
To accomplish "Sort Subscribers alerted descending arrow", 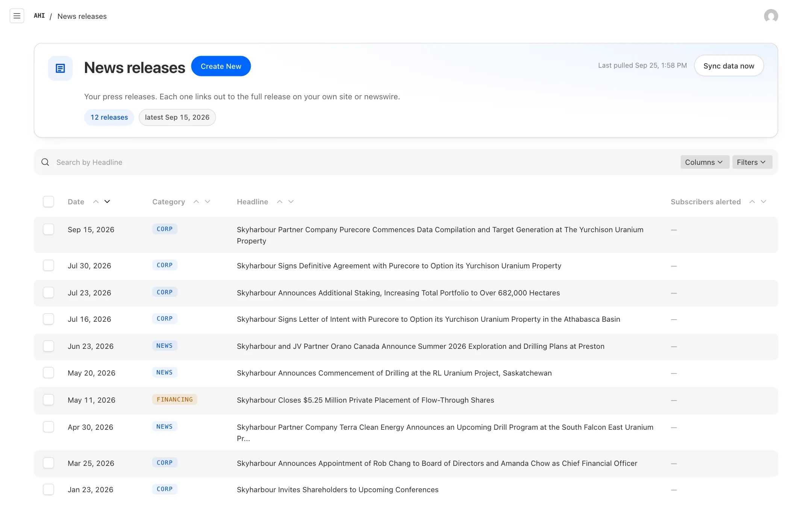I will point(764,202).
